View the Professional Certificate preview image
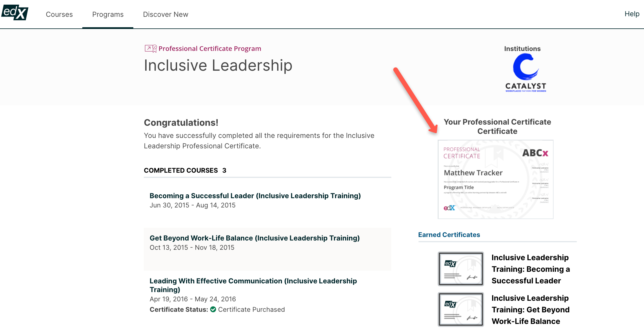This screenshot has width=644, height=328. point(495,179)
